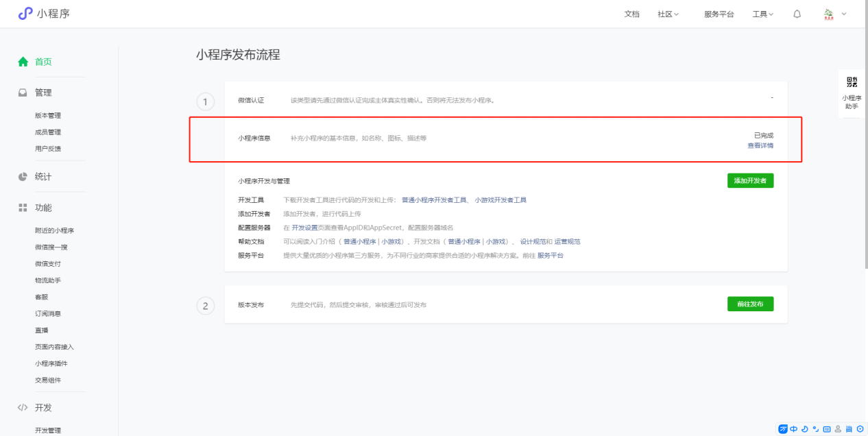Click the 小程序开发与管理 heading
868x436 pixels.
(264, 181)
